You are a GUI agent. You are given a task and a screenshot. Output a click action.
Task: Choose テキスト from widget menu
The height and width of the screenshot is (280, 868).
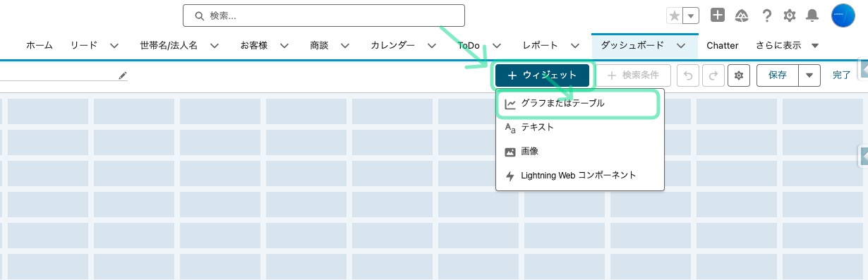[580, 128]
